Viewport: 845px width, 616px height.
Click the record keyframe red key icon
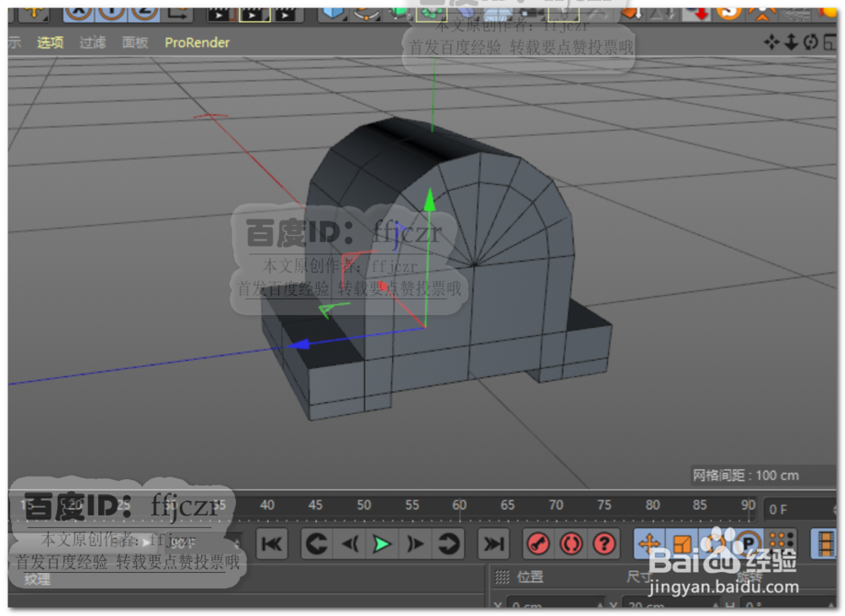click(x=538, y=544)
